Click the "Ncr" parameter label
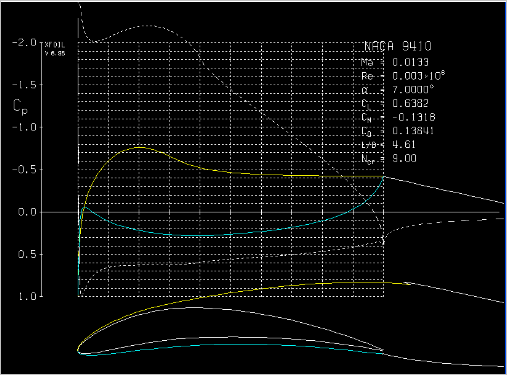Viewport: 508px width, 375px height. click(368, 159)
